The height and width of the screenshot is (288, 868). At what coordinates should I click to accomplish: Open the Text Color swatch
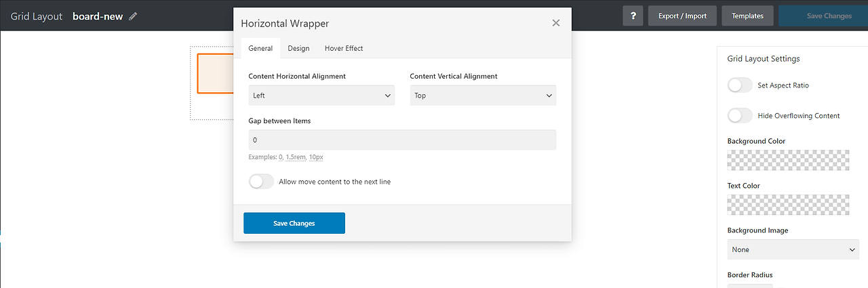(x=788, y=205)
